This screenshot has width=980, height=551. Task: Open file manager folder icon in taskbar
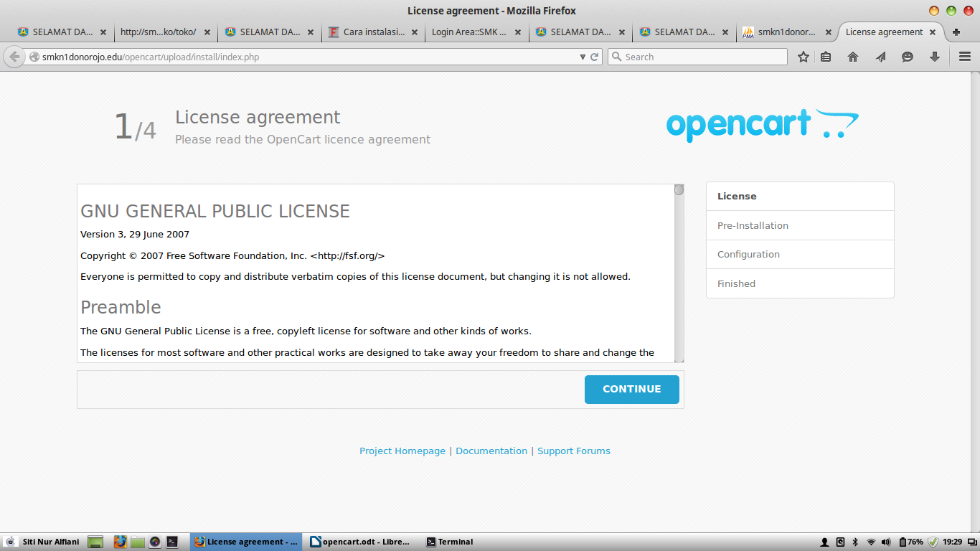coord(138,542)
